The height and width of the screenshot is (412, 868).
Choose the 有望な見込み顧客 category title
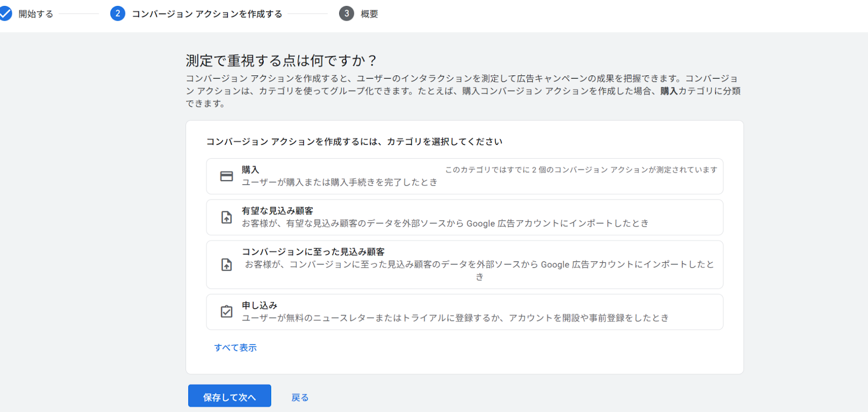[x=277, y=211]
